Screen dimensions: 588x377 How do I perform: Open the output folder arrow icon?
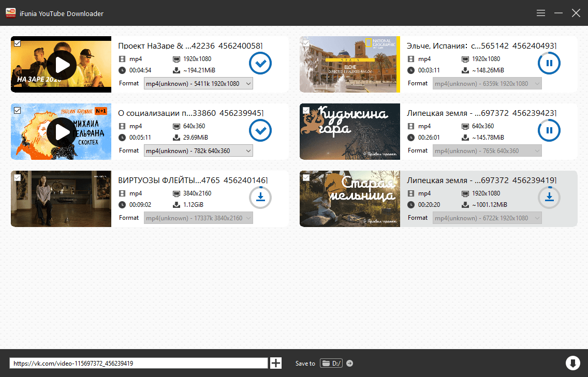350,364
